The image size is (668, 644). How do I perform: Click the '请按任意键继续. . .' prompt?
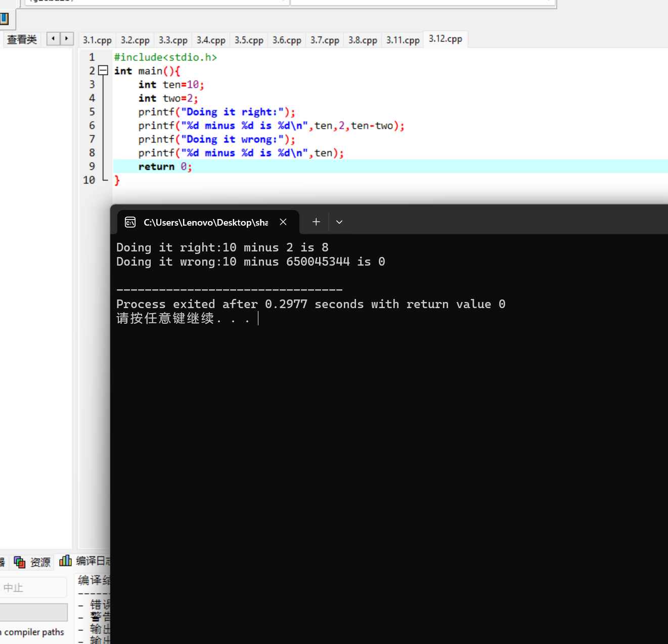(183, 318)
